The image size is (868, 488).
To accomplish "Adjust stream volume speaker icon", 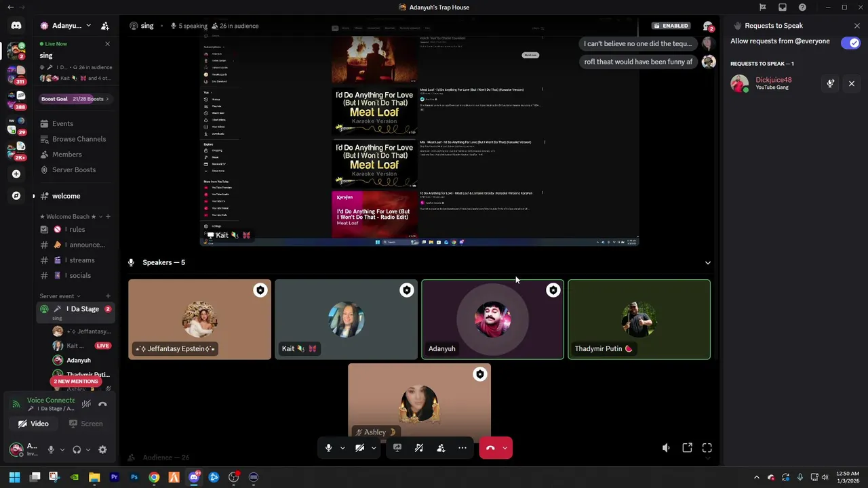I will [x=667, y=448].
